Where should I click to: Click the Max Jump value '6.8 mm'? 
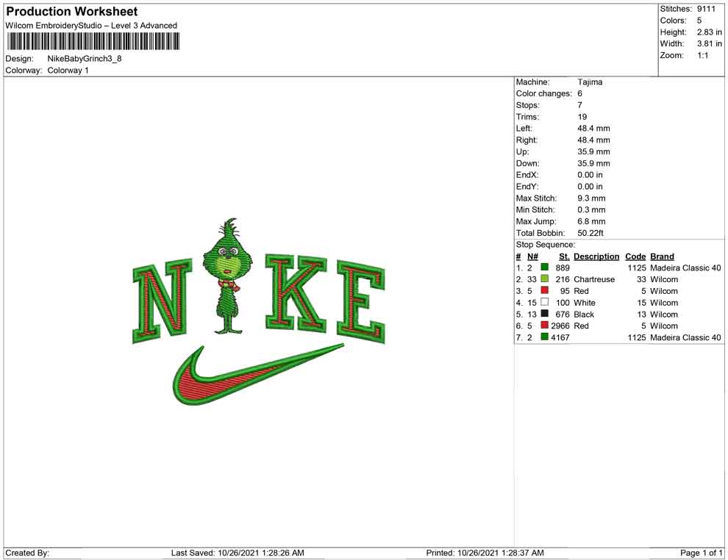[591, 221]
